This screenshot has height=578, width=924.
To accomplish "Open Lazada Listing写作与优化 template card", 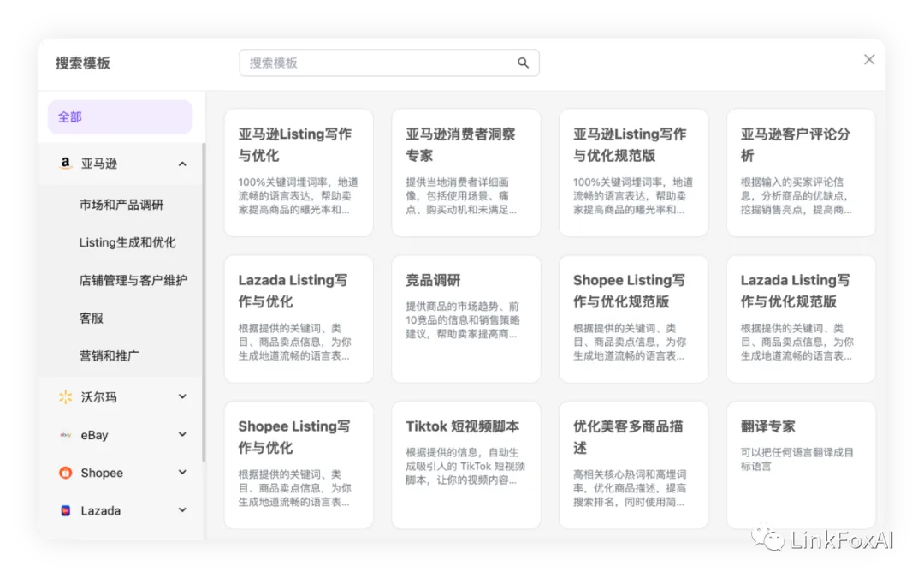I will 299,319.
